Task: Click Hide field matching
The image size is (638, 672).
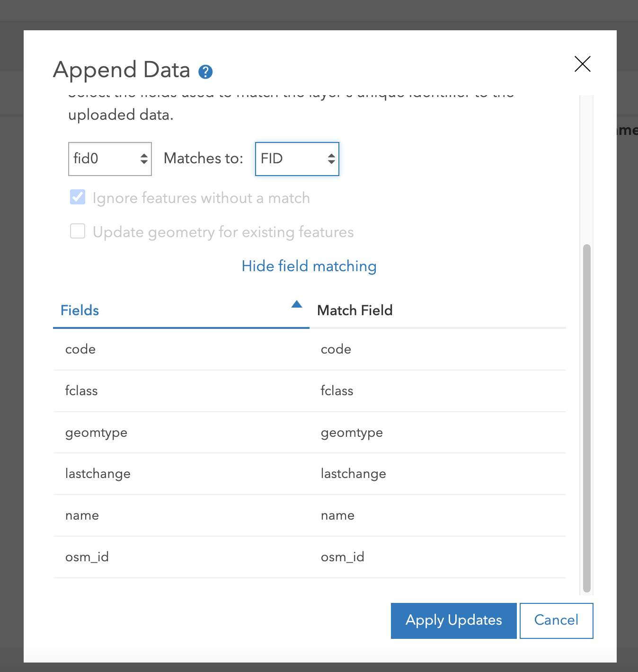Action: coord(309,266)
